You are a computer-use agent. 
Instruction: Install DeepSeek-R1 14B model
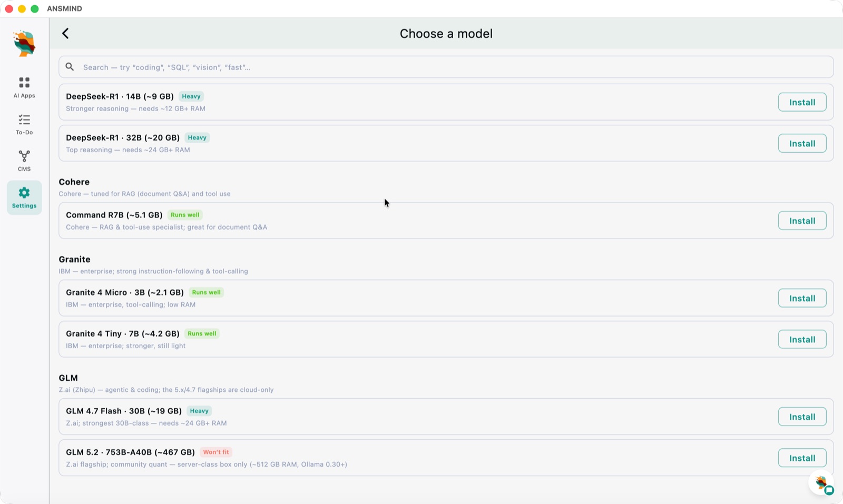click(x=802, y=102)
